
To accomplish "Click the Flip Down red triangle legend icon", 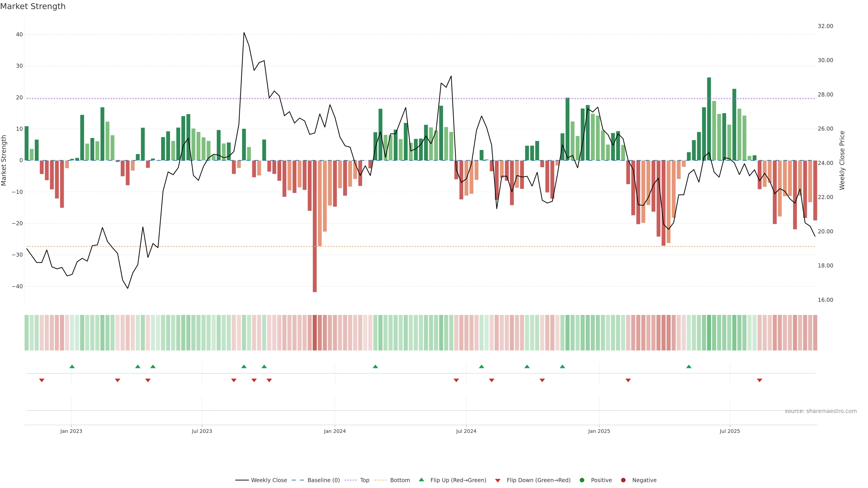I will pos(498,481).
